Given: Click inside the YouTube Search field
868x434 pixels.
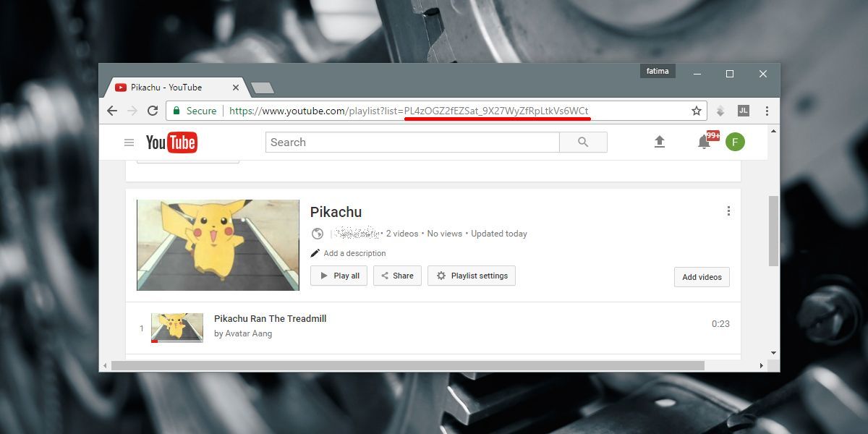Looking at the screenshot, I should point(412,142).
